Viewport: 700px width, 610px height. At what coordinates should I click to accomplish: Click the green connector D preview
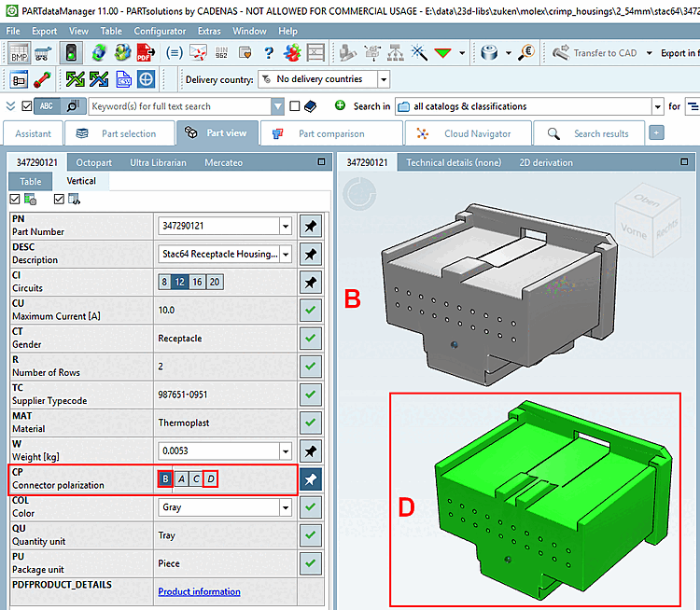point(535,499)
